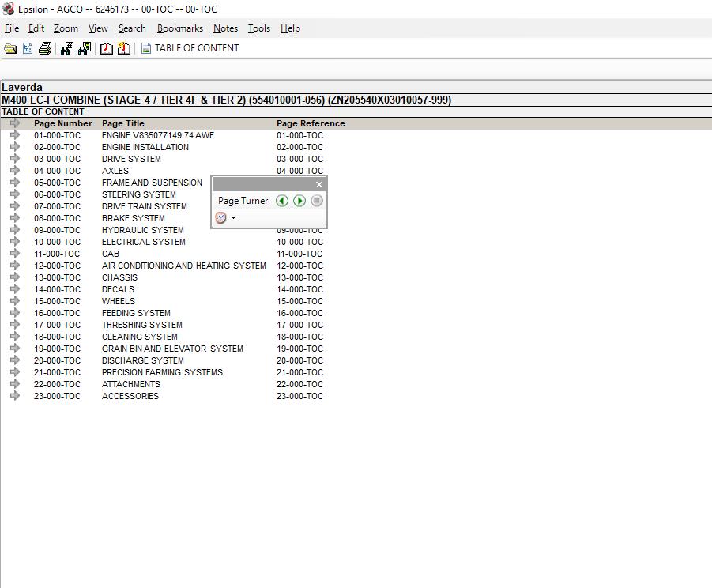Screen dimensions: 712x588
Task: Click the arrow icon for AXLES row
Action: (x=14, y=170)
